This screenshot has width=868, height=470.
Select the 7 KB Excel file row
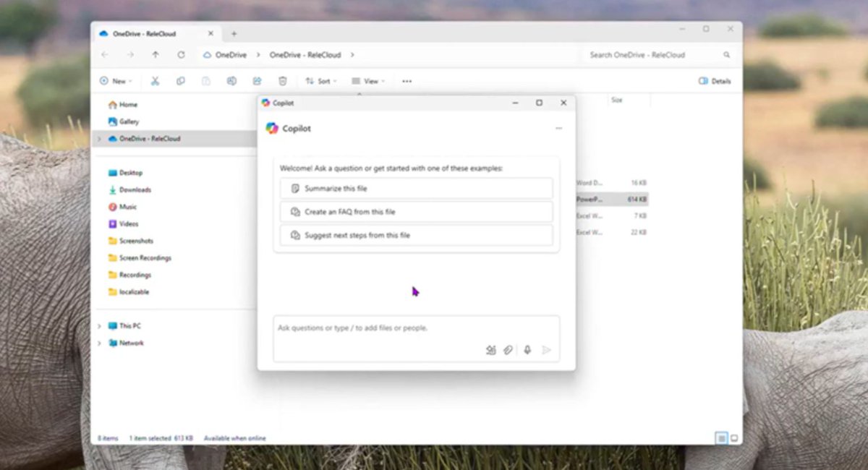(612, 215)
